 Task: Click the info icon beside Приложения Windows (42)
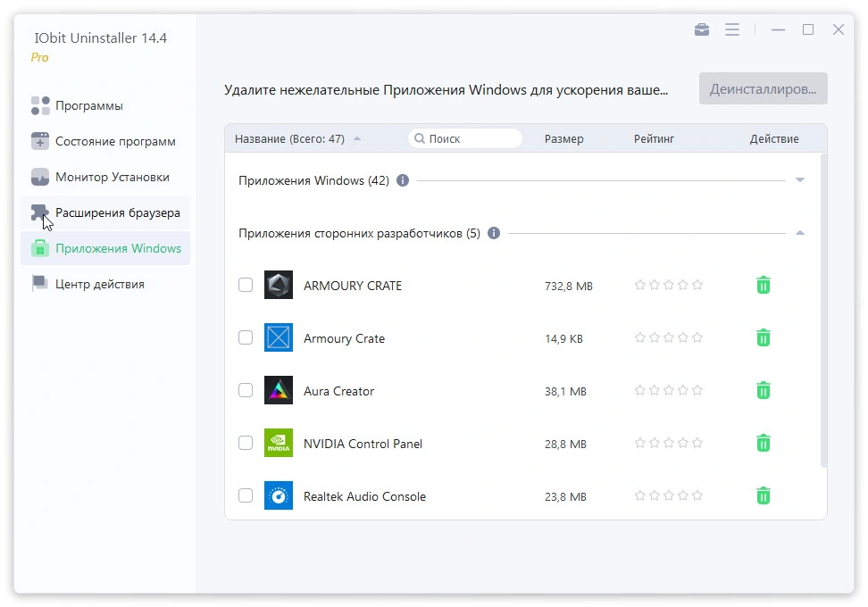point(403,180)
